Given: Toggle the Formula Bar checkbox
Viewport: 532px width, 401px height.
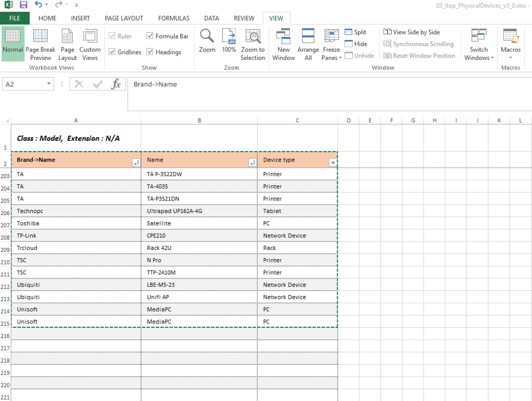Looking at the screenshot, I should pyautogui.click(x=150, y=36).
